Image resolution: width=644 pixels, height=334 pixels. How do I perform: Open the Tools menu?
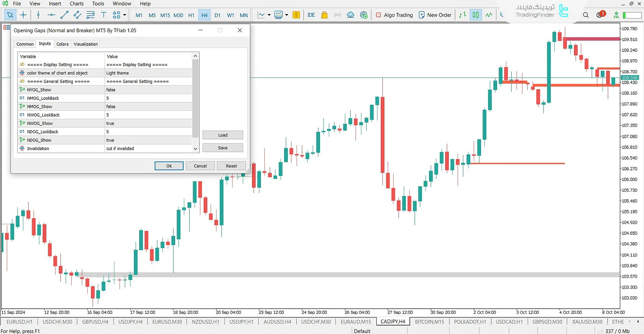tap(98, 4)
